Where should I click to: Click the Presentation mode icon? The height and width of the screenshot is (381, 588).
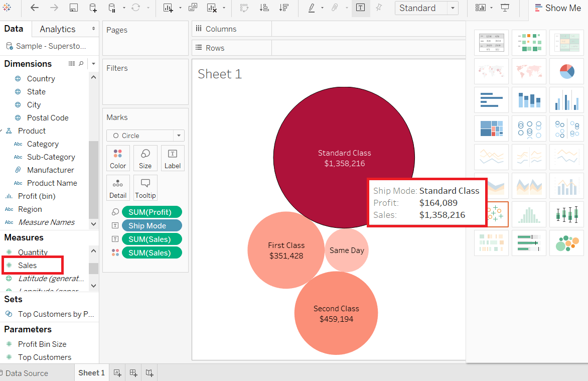pos(505,8)
